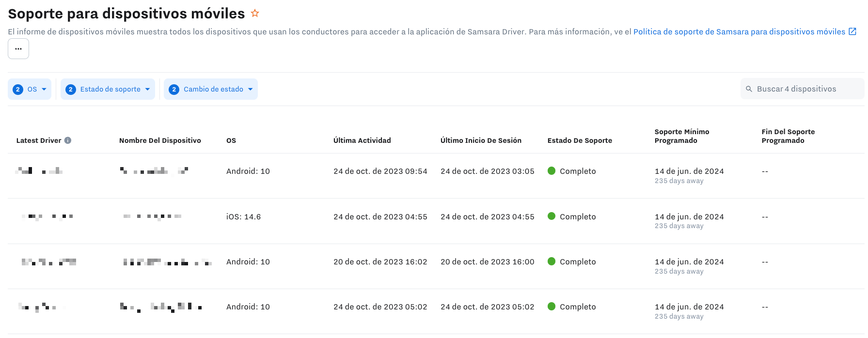Click the iOS: 14.6 cell
Screen dimensions: 868x338
[x=243, y=216]
